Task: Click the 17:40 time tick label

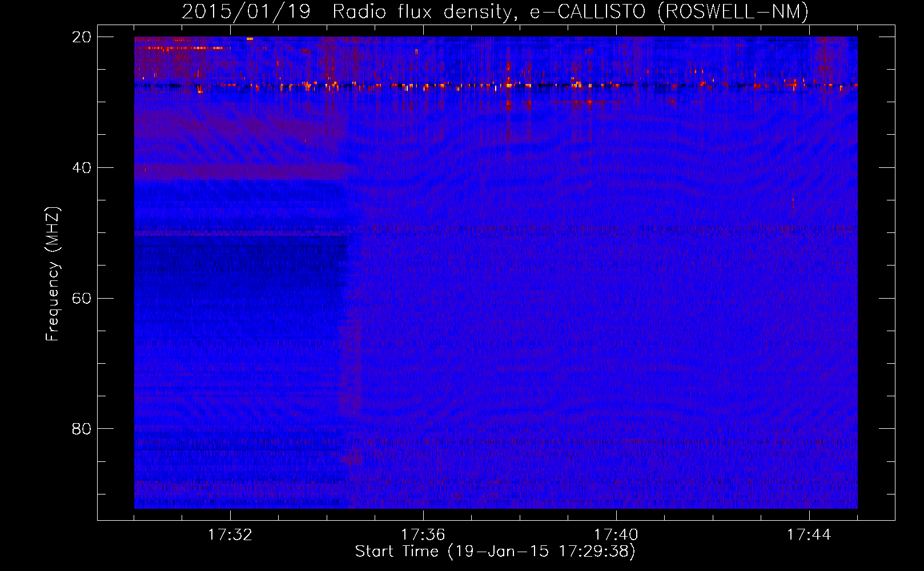Action: (616, 535)
